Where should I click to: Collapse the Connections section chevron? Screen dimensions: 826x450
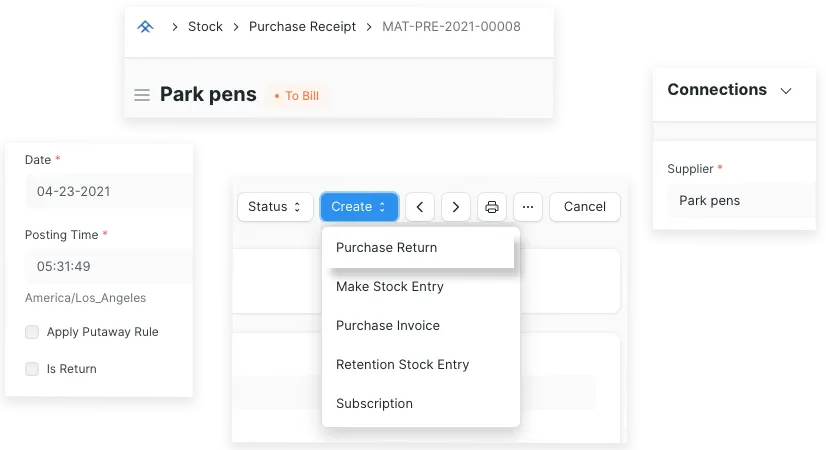(x=786, y=91)
